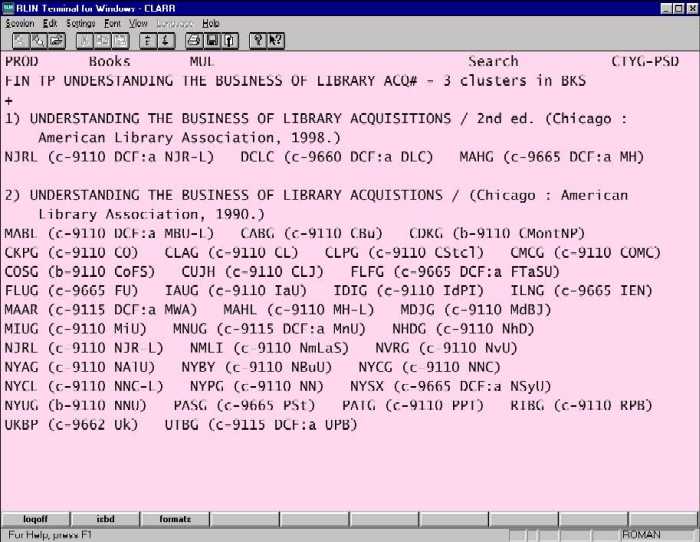Minimize the RLIN Terminal window
The image size is (700, 542).
tap(666, 8)
